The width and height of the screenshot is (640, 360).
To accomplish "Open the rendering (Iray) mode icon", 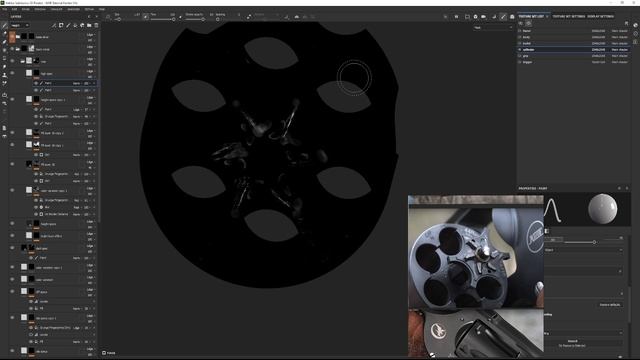I will [x=512, y=17].
